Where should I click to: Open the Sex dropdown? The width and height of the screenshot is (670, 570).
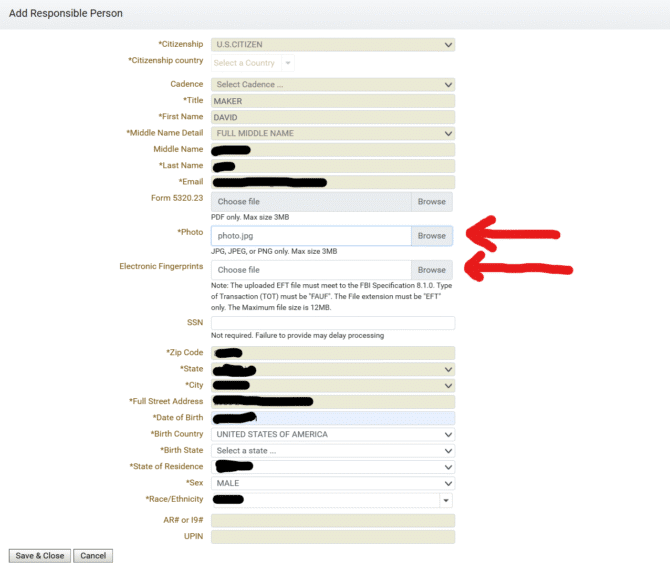tap(332, 483)
